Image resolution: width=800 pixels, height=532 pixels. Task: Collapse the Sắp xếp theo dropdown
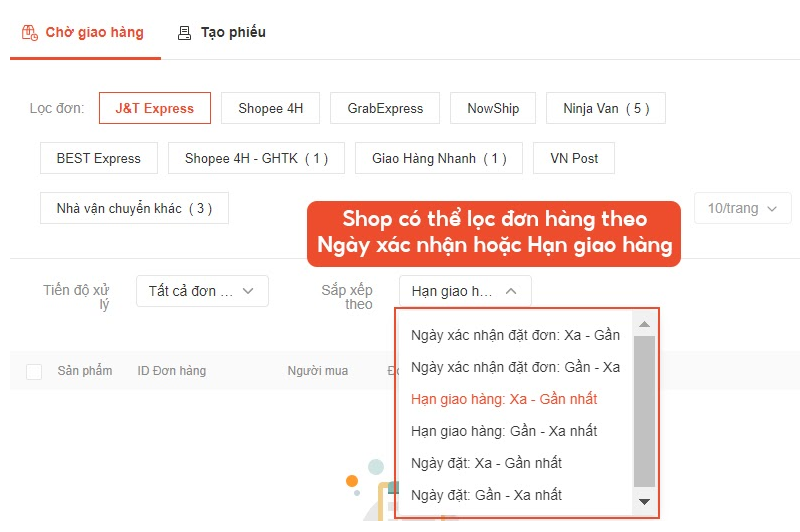point(465,291)
